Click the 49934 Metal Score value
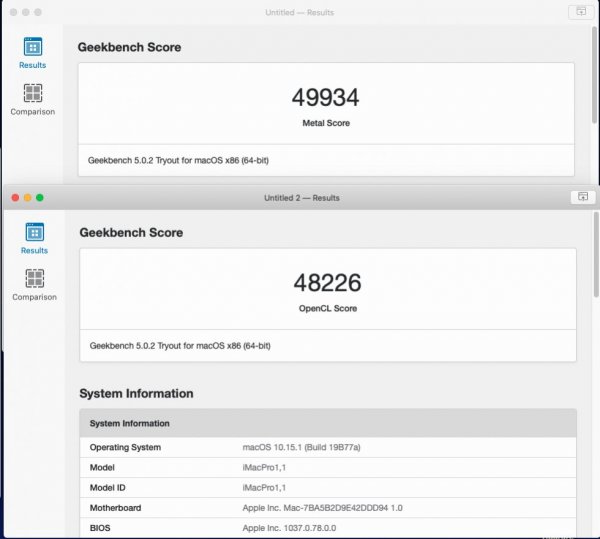This screenshot has height=539, width=600. [325, 97]
